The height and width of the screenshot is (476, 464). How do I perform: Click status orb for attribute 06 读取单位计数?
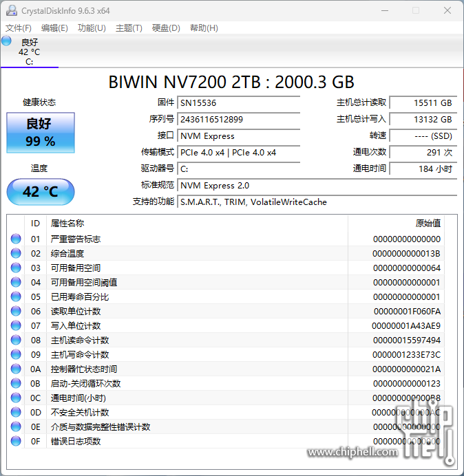pos(16,311)
